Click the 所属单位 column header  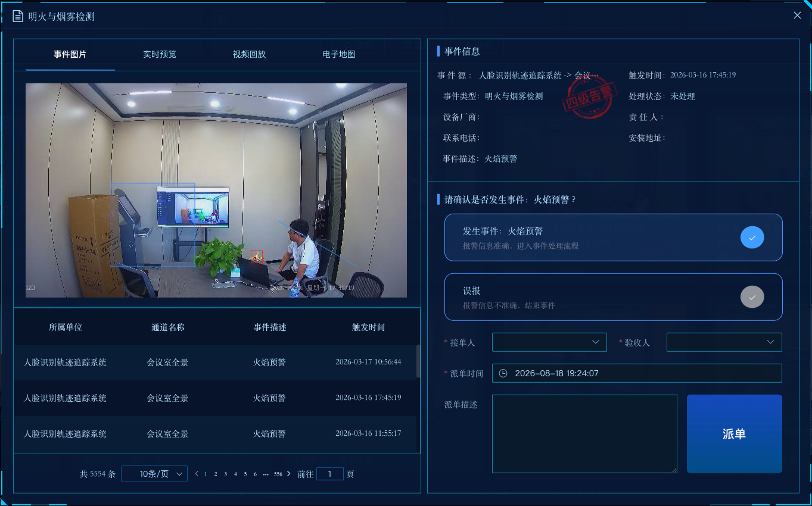(x=66, y=327)
